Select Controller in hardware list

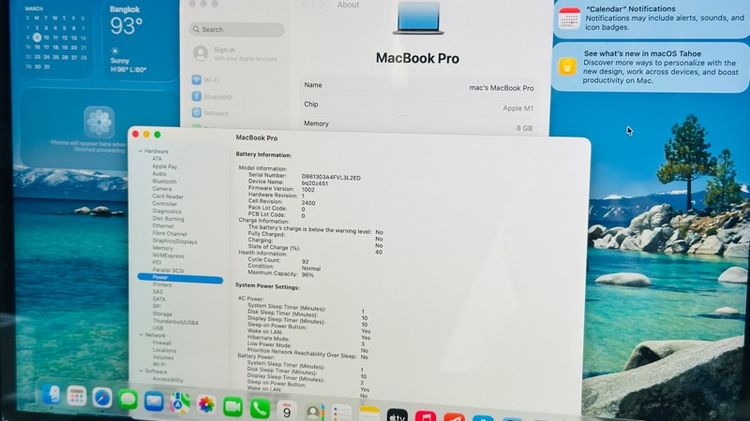pos(165,203)
